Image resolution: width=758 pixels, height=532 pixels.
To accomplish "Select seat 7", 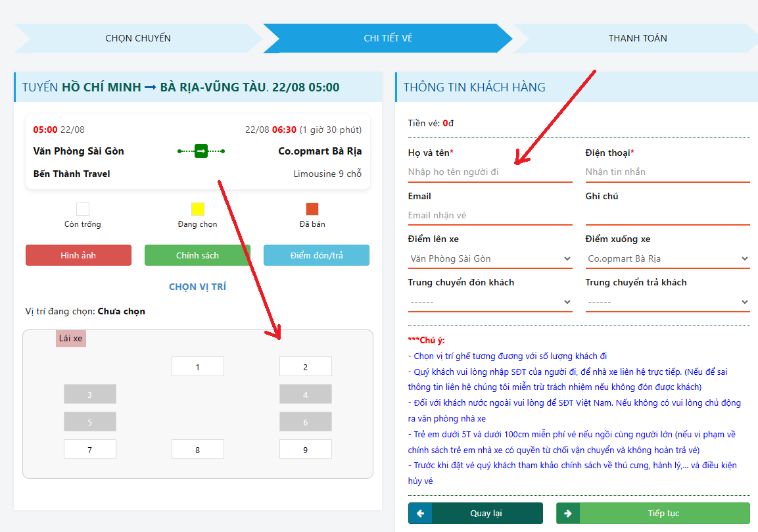I will (90, 449).
